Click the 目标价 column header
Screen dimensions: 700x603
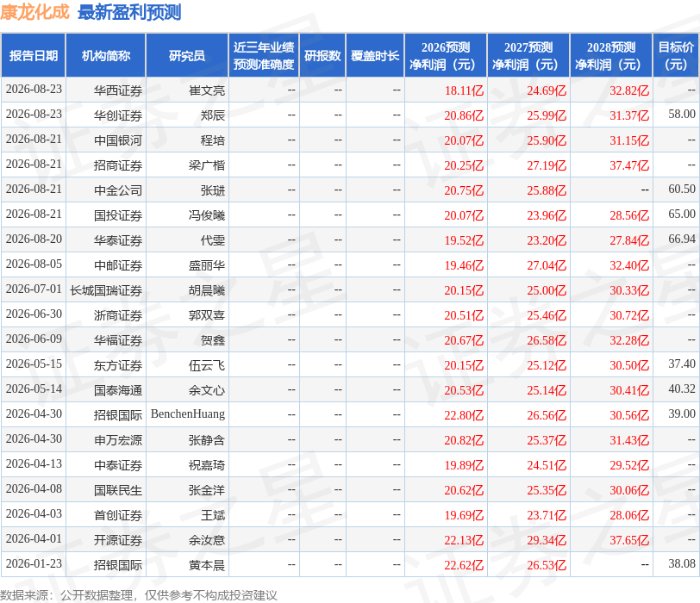(676, 56)
